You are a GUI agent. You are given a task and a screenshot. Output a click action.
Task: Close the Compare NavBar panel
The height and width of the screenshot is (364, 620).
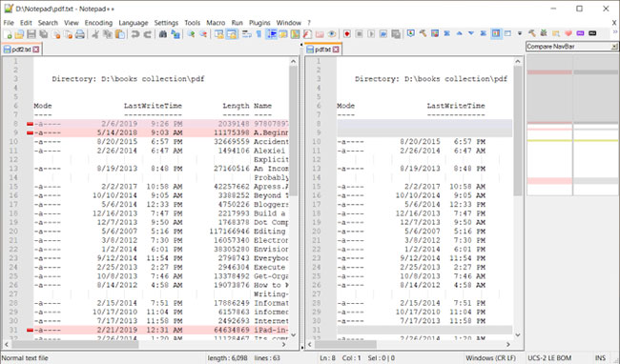[x=614, y=47]
